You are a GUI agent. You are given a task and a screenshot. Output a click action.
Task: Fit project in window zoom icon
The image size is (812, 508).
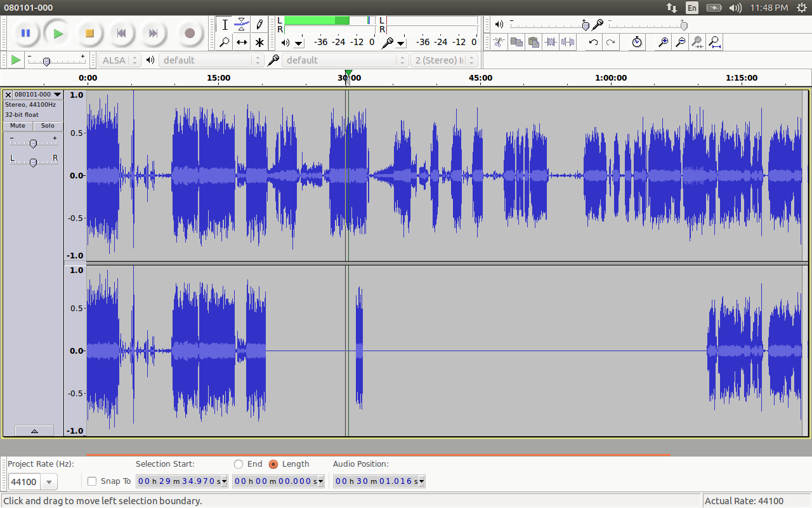[714, 43]
